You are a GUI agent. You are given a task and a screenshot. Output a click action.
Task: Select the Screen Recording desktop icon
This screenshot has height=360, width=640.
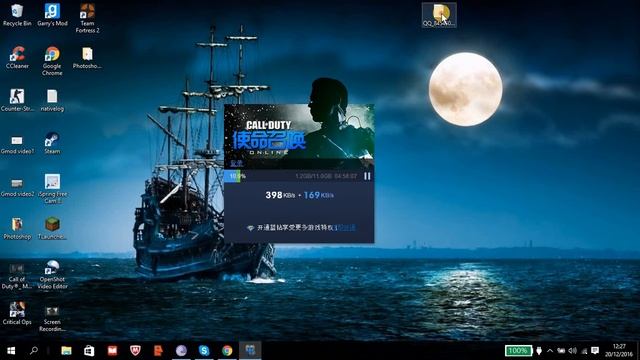point(52,319)
